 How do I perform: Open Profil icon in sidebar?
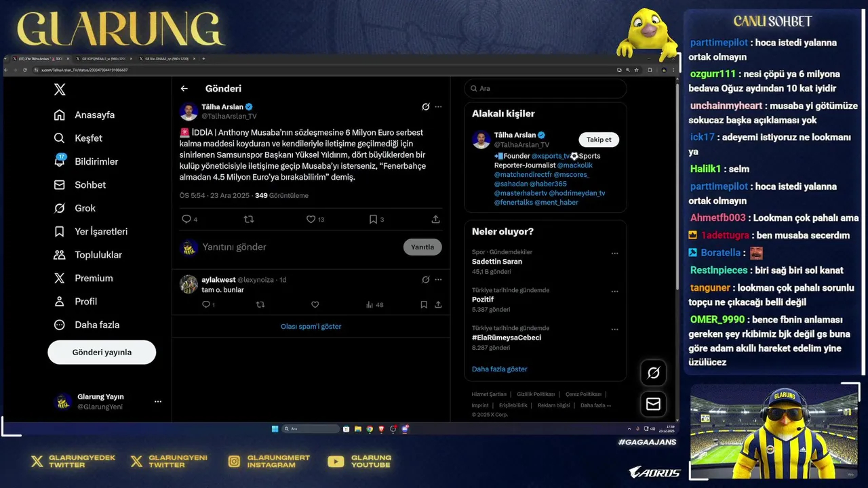click(60, 302)
